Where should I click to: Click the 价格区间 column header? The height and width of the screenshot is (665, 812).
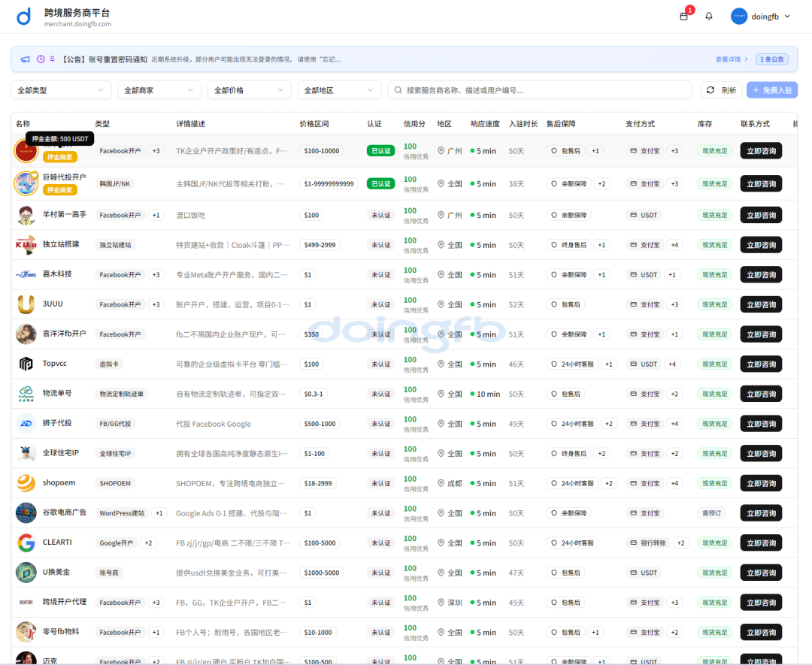tap(314, 124)
